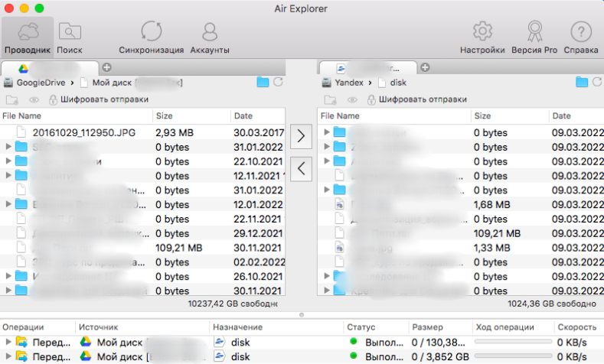Open the Проводник explorer view
The width and height of the screenshot is (604, 364).
[28, 37]
